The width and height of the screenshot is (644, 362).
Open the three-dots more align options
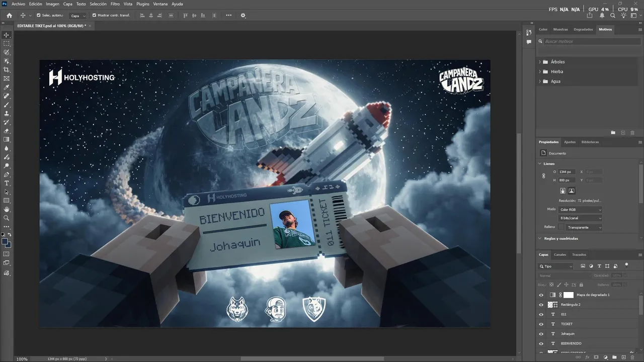(x=228, y=16)
